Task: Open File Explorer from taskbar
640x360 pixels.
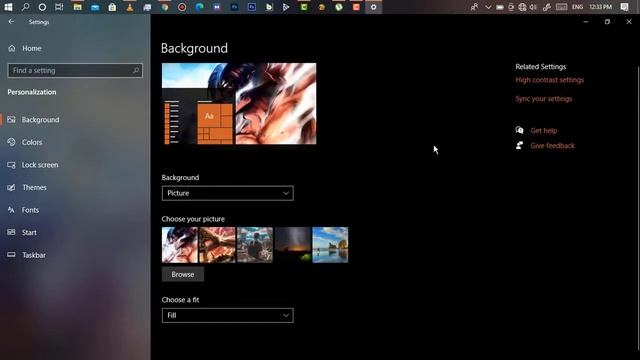Action: pos(78,7)
